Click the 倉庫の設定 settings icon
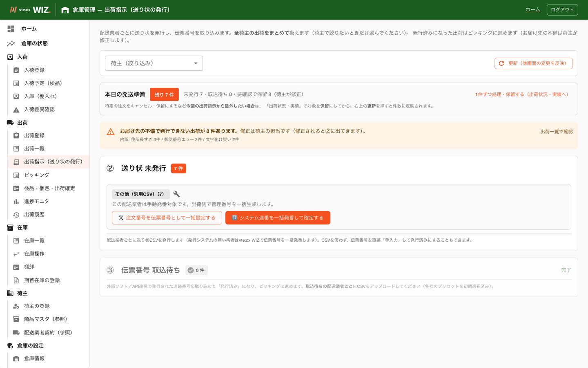588x368 pixels. click(x=10, y=346)
